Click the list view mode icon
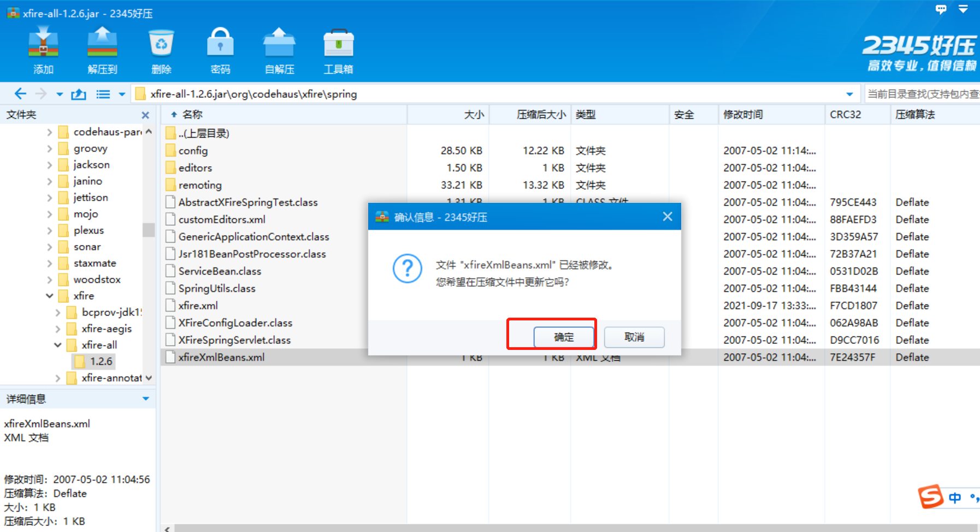Image resolution: width=980 pixels, height=532 pixels. 103,94
